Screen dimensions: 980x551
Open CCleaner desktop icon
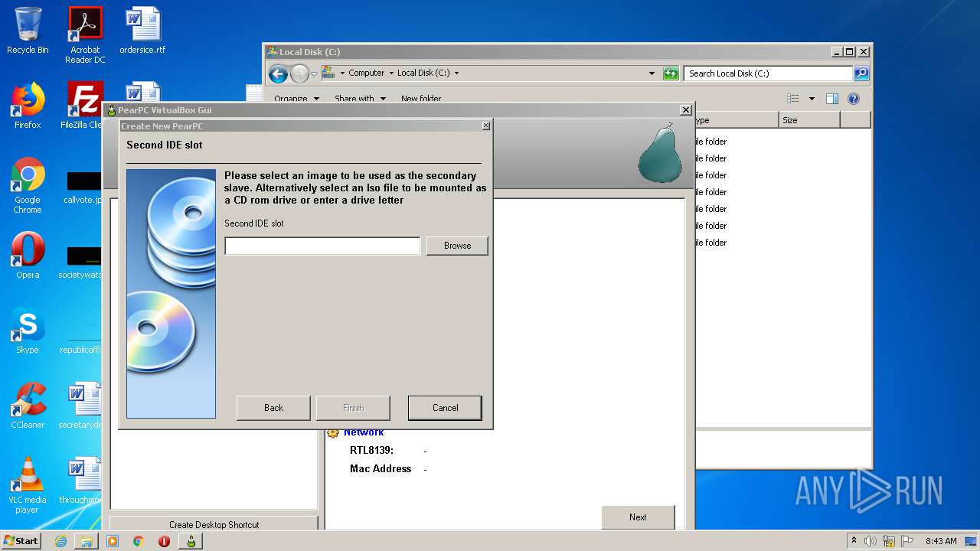28,406
